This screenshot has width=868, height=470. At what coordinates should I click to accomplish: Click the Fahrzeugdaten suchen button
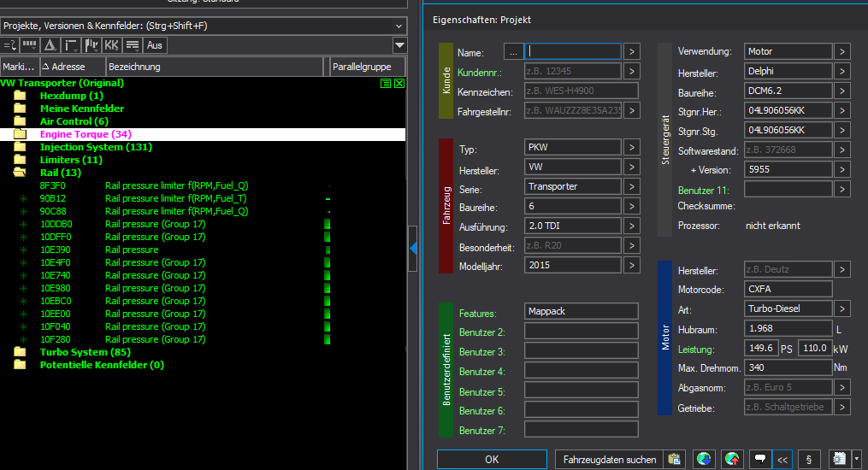(610, 460)
